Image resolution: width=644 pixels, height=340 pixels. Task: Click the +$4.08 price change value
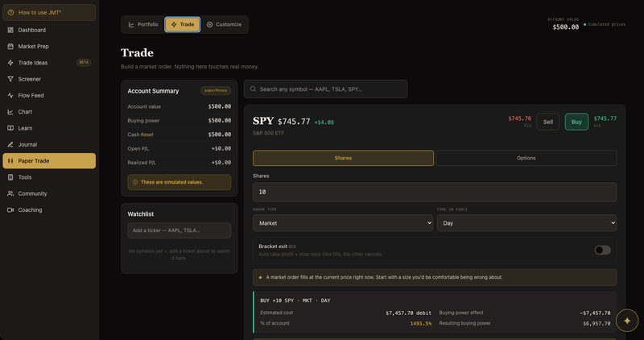tap(324, 122)
